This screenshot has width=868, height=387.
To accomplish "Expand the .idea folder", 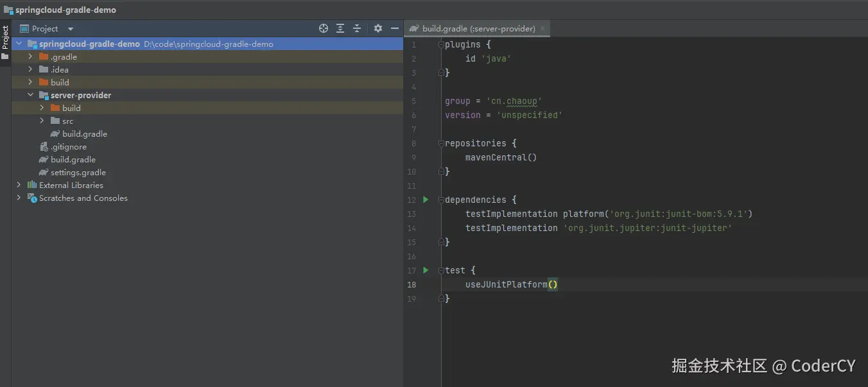I will click(x=30, y=69).
